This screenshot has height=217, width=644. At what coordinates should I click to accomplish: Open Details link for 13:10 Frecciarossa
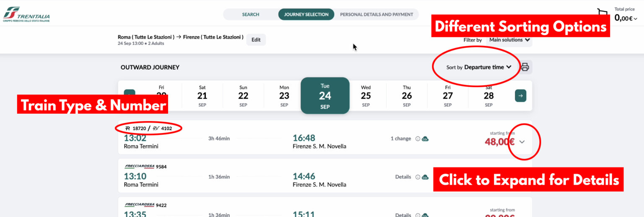pos(403,177)
